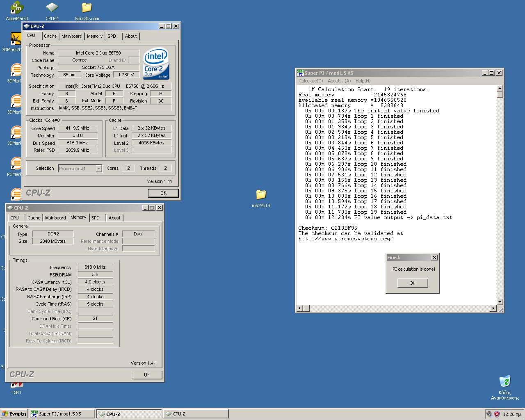Click OK in the upper CPU-Z window

click(x=163, y=193)
